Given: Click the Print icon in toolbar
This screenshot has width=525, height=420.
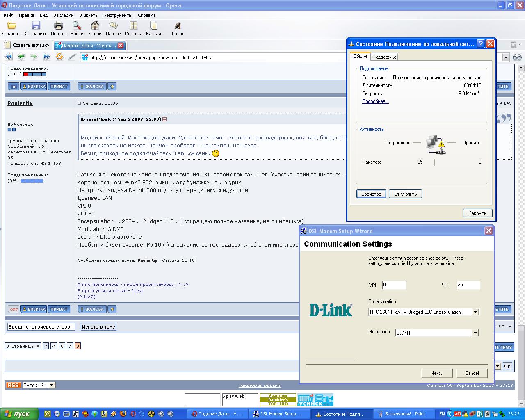Looking at the screenshot, I should 59,26.
